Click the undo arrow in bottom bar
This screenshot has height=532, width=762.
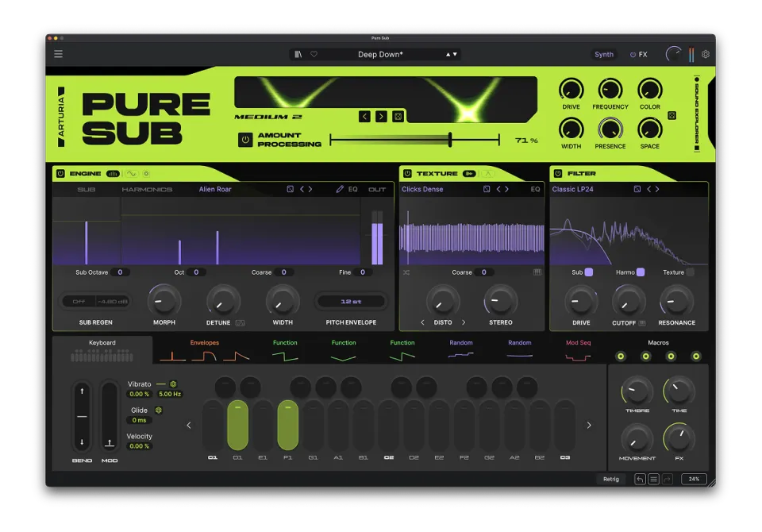640,479
